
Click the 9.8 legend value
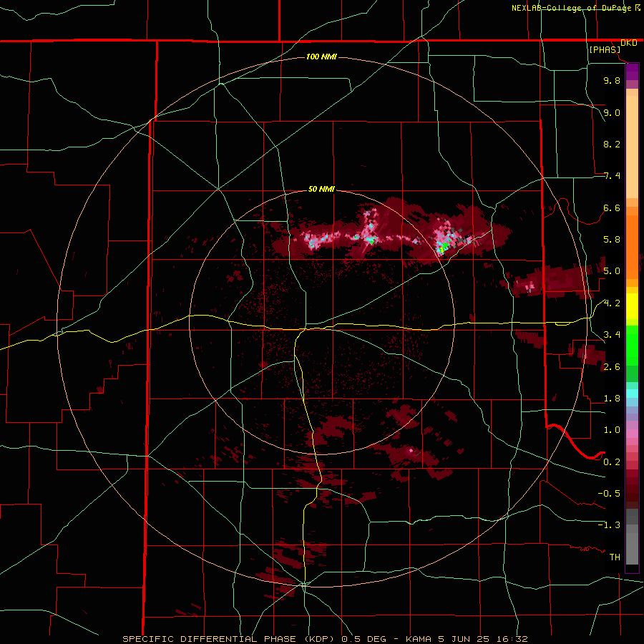pos(612,80)
